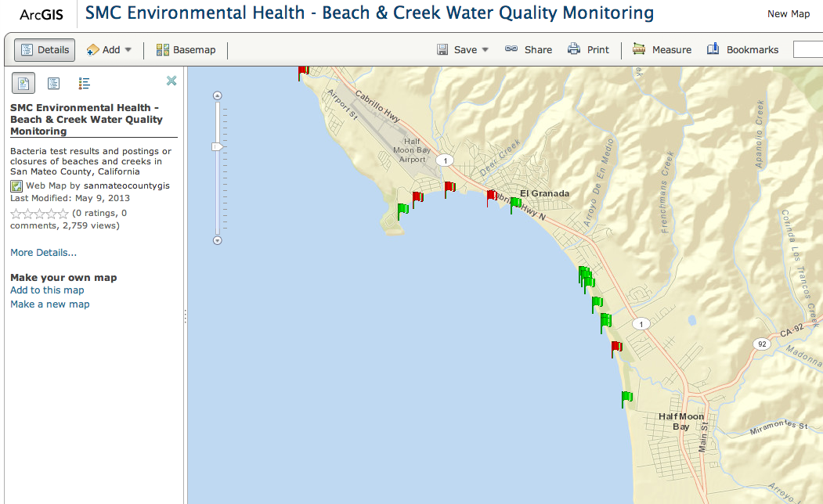823x504 pixels.
Task: Click the red flag near El Granada
Action: click(491, 198)
